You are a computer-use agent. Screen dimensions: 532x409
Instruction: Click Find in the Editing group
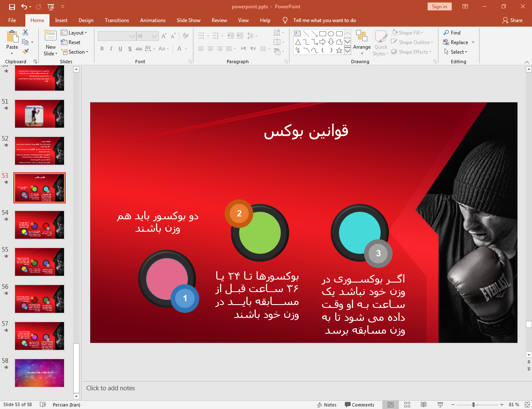pyautogui.click(x=452, y=33)
